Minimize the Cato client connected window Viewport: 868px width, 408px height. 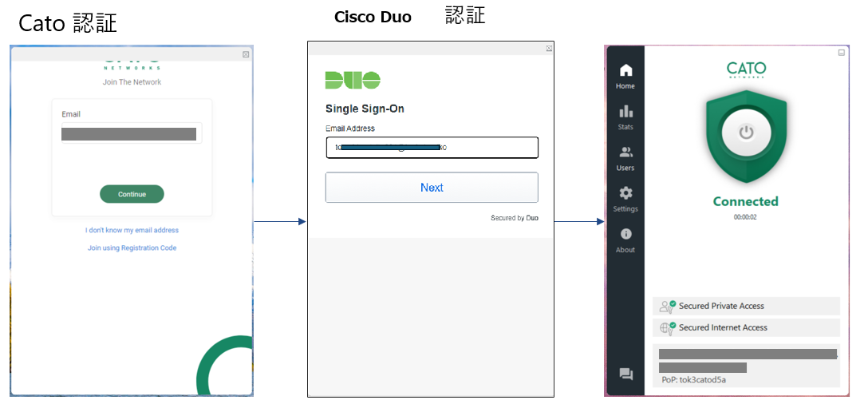click(842, 53)
